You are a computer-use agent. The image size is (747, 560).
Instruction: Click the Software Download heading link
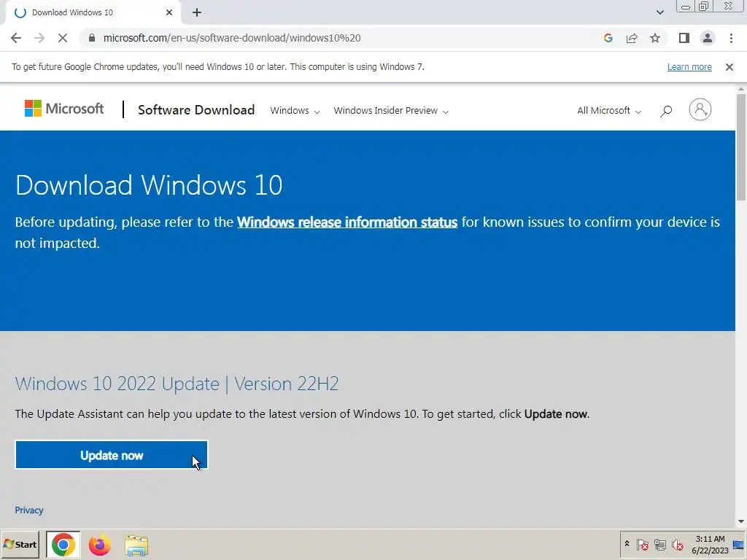point(196,110)
